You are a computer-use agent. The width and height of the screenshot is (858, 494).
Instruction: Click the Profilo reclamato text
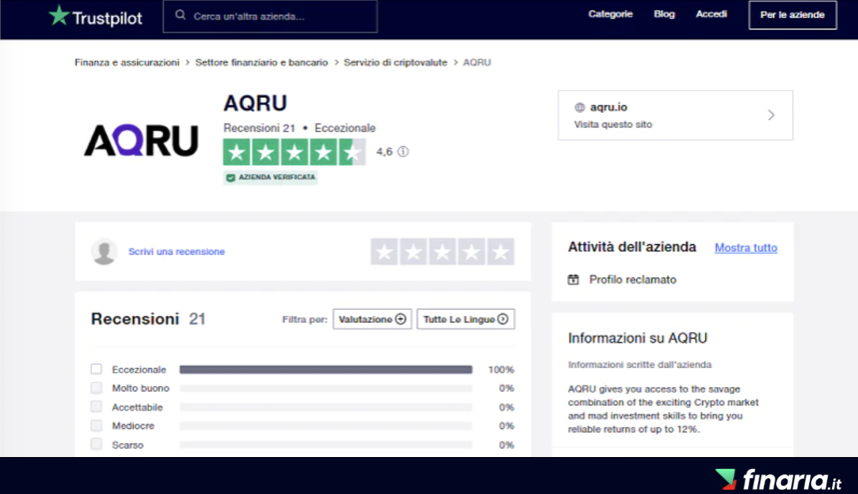pos(633,280)
